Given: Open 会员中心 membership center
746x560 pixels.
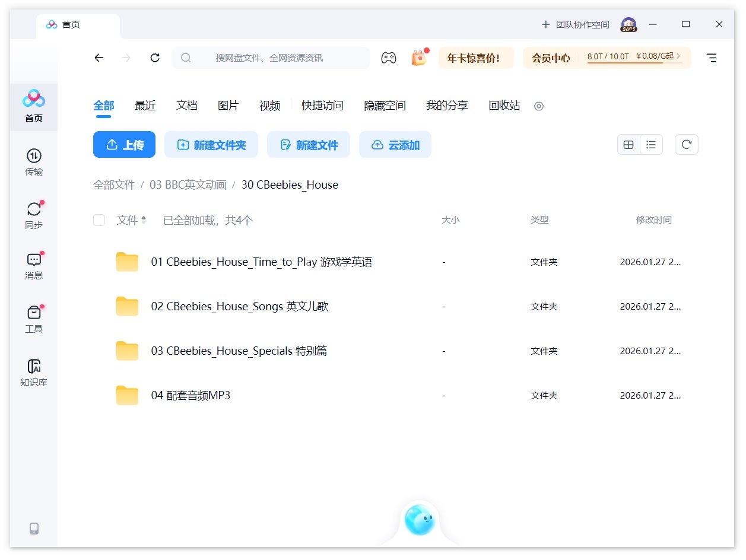Looking at the screenshot, I should pos(551,58).
